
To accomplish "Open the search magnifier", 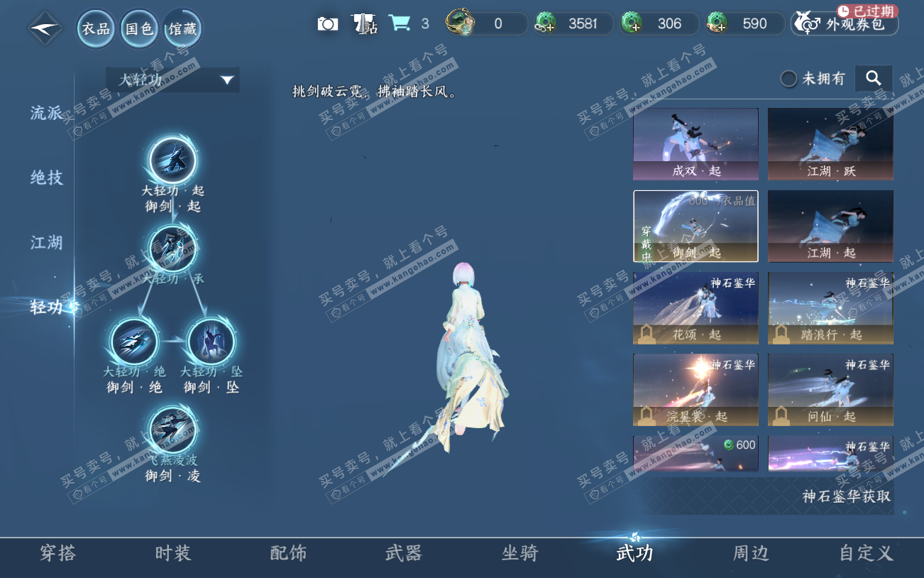I will (874, 78).
